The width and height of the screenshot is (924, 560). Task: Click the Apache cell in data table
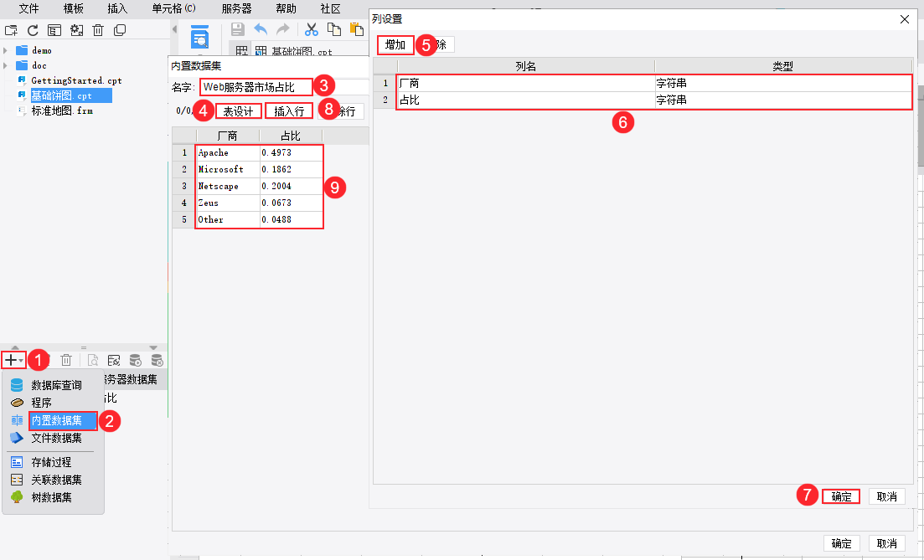coord(228,152)
